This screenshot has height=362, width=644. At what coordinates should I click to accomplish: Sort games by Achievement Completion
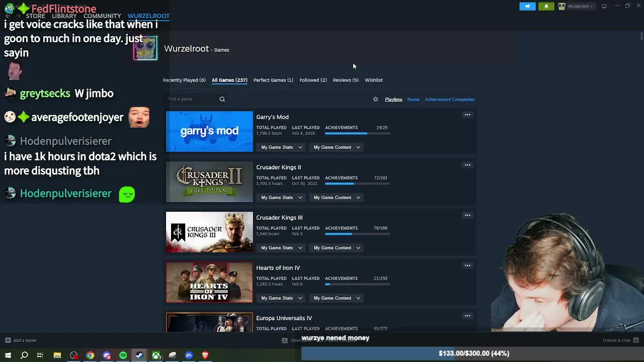pyautogui.click(x=450, y=100)
